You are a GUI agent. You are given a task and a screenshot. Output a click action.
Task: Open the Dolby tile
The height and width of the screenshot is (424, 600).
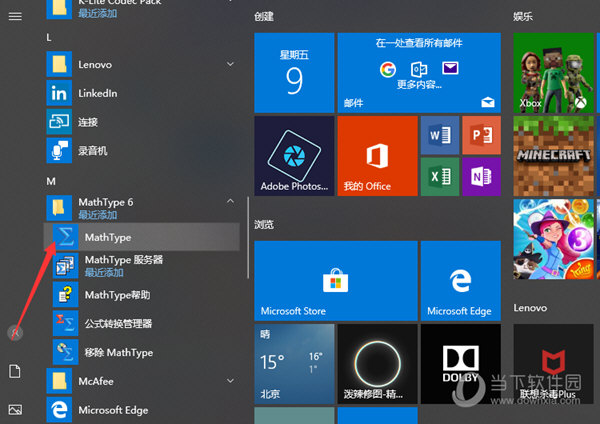pyautogui.click(x=461, y=364)
